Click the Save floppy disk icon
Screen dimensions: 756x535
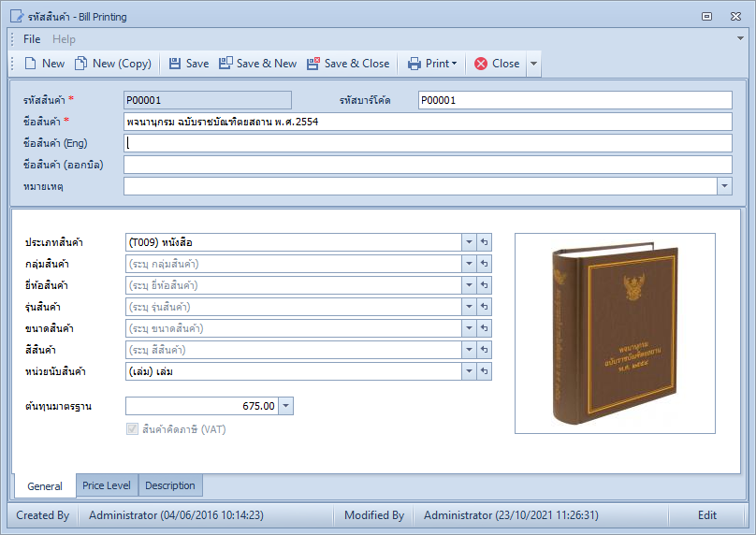[175, 64]
